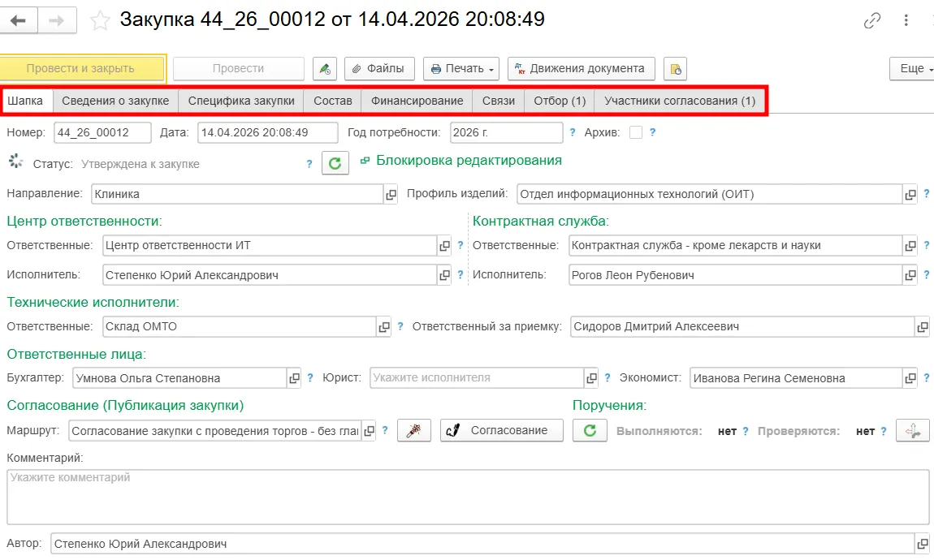Viewport: 934px width, 560px height.
Task: Open Склад ОМТО record icon
Action: point(384,327)
